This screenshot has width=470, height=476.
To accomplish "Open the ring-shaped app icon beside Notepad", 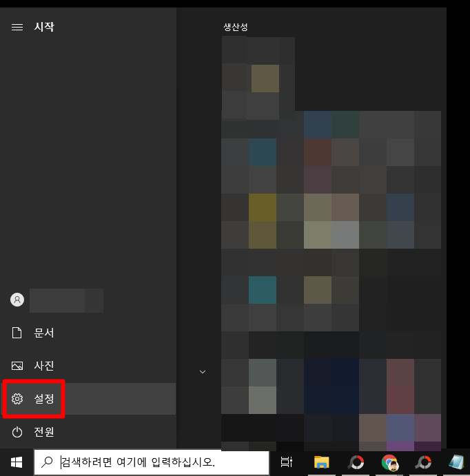I will click(424, 462).
